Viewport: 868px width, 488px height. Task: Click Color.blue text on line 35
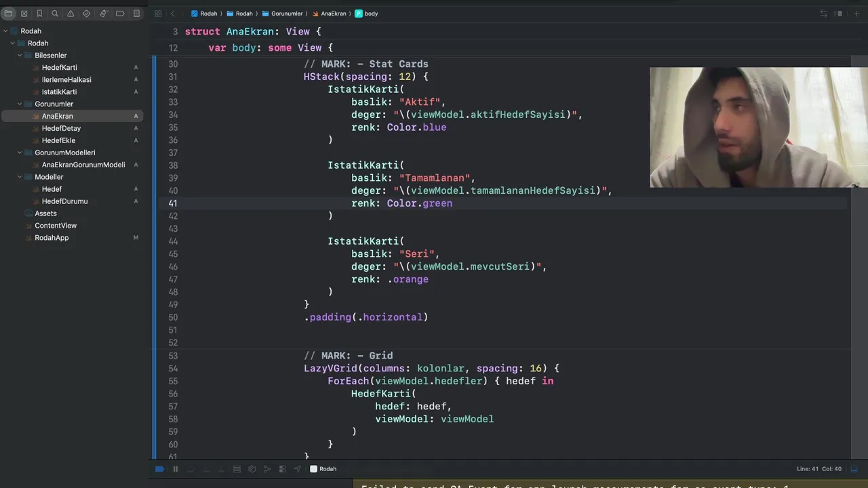click(416, 127)
